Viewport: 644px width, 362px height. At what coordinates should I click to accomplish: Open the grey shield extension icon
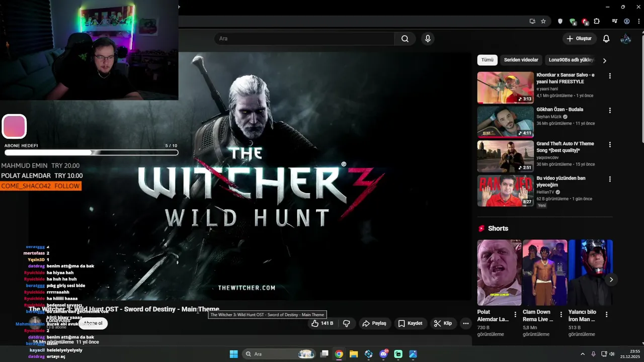pyautogui.click(x=560, y=21)
